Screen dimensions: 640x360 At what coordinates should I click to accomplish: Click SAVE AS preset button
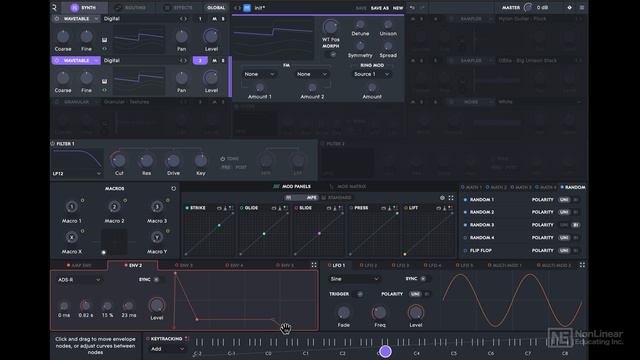380,8
